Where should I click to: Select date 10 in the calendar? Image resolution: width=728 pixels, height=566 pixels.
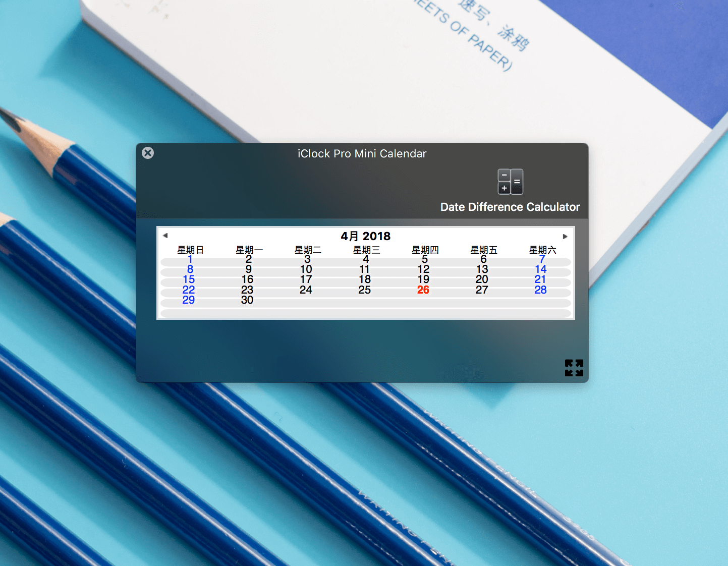(306, 269)
